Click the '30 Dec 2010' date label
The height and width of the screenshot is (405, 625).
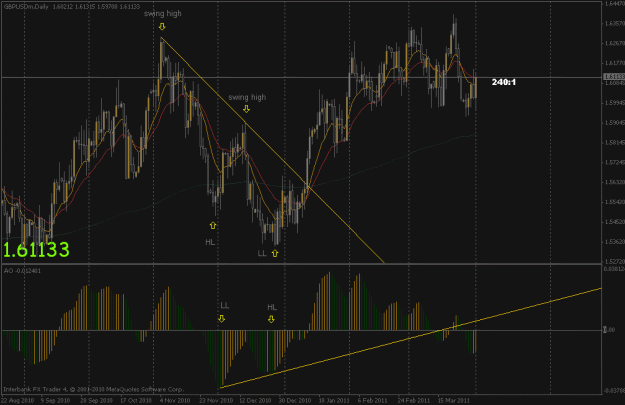click(x=295, y=400)
